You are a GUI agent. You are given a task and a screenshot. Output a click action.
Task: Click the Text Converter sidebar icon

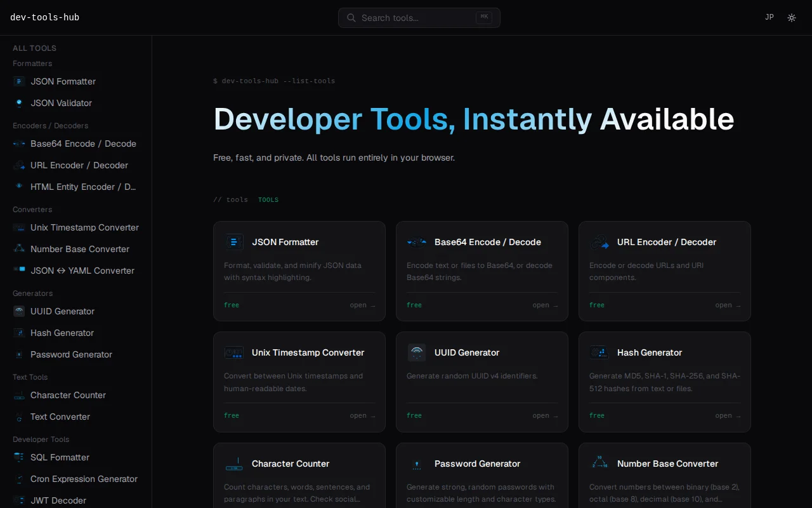[x=19, y=417]
